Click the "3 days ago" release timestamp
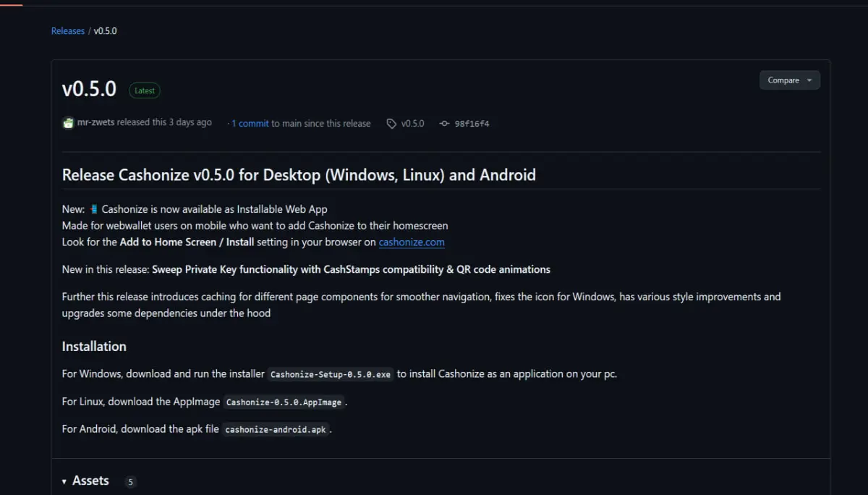 190,123
